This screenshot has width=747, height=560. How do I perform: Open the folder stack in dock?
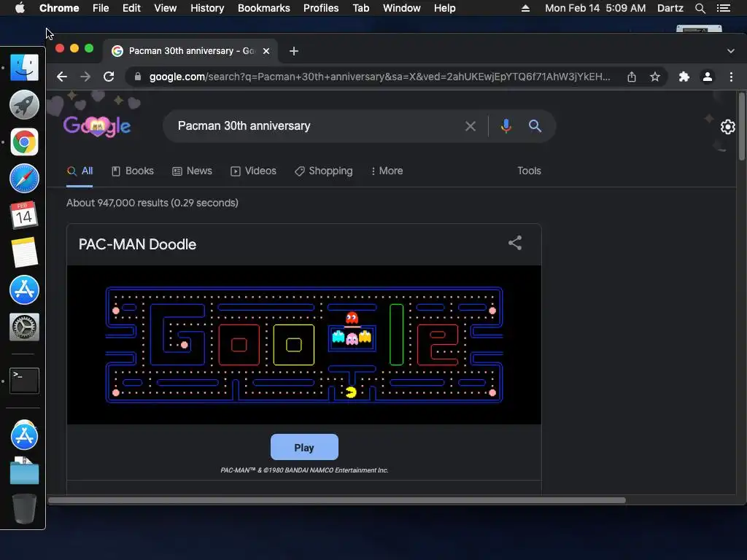tap(24, 471)
